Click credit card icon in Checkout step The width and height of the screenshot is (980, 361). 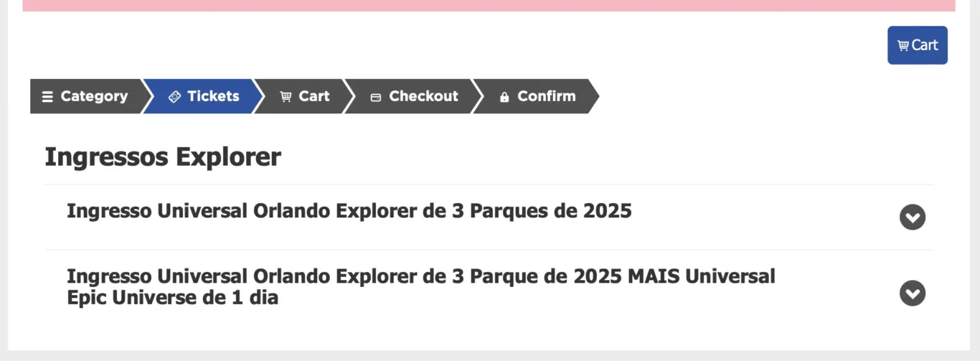375,98
